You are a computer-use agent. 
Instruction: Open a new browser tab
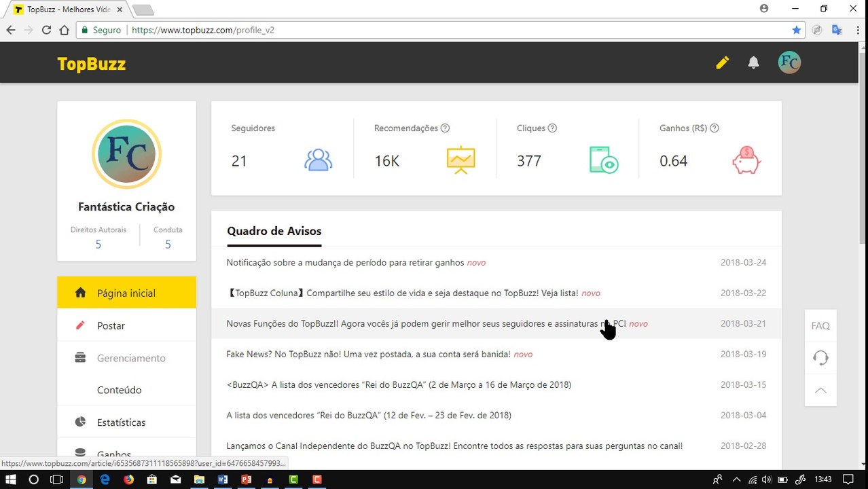pos(143,10)
